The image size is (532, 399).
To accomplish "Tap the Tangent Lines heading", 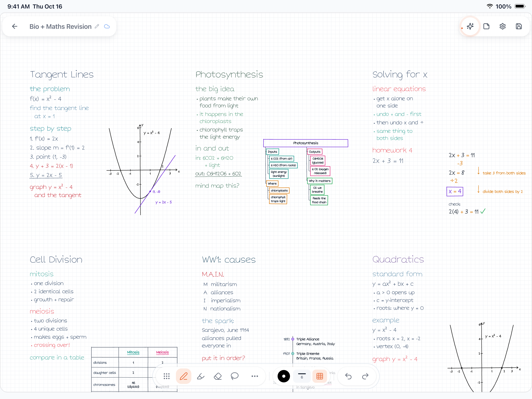I will (61, 75).
